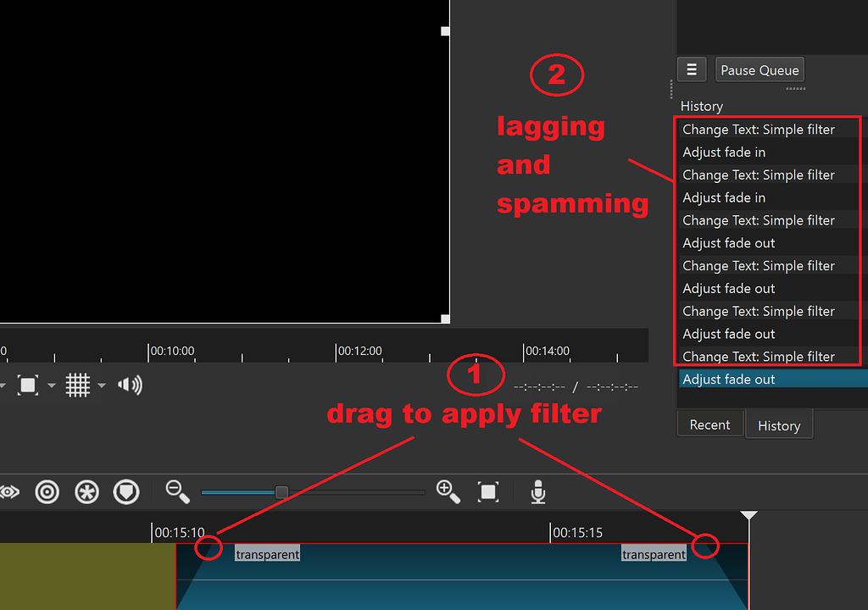This screenshot has height=610, width=868.
Task: Zoom timeline to fit using the frame icon
Action: [488, 491]
